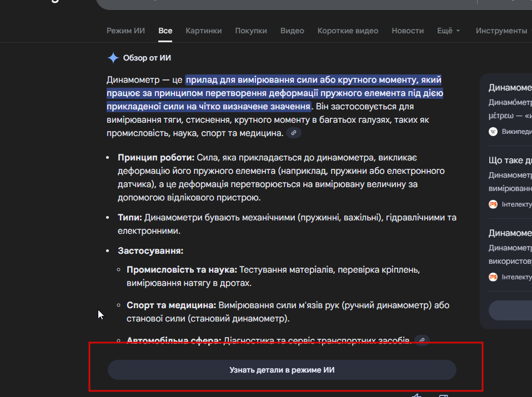Click the search input field at top
The image size is (532, 397).
278,3
